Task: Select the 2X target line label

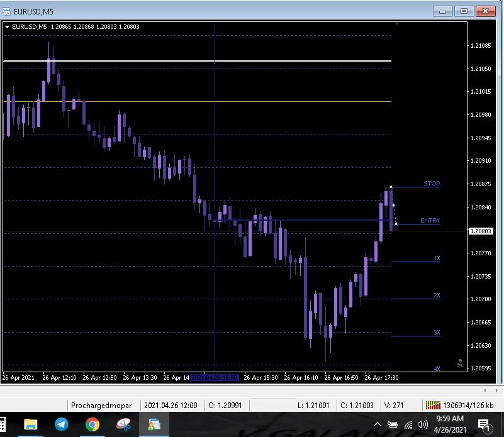Action: 437,296
